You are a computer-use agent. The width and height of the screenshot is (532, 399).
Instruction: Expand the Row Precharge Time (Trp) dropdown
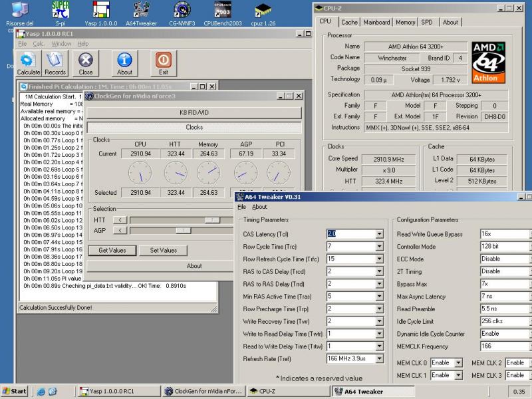(380, 309)
